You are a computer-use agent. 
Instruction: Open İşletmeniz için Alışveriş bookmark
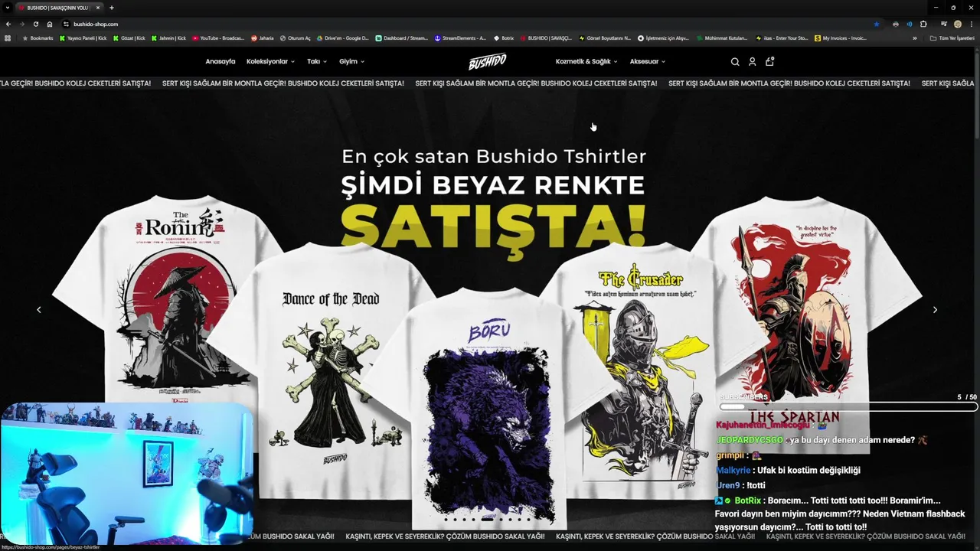[x=663, y=37]
